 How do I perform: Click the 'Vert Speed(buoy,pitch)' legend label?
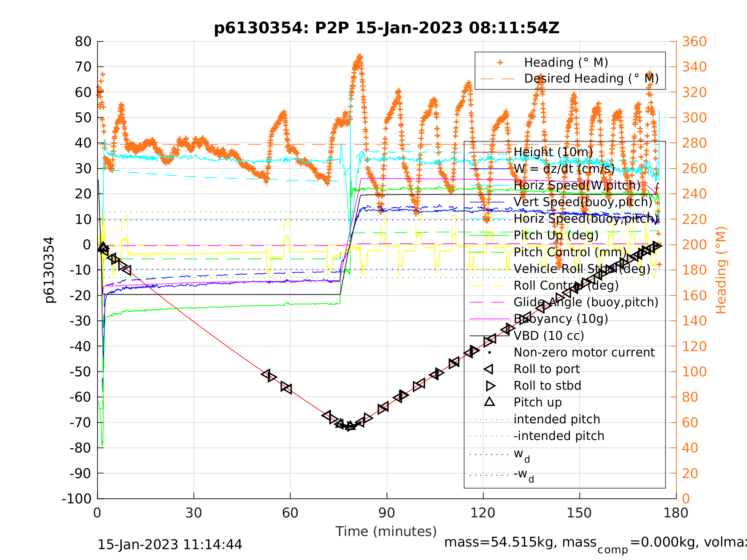tap(583, 202)
